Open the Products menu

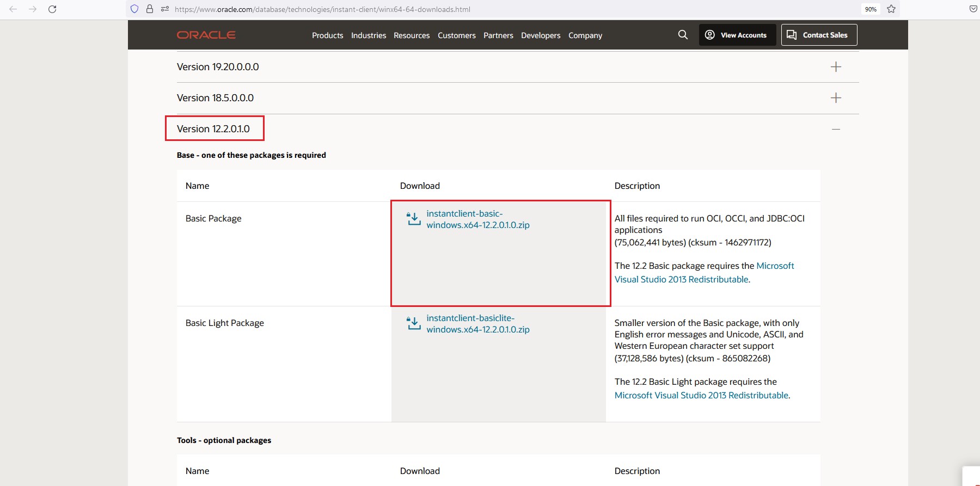pos(327,35)
